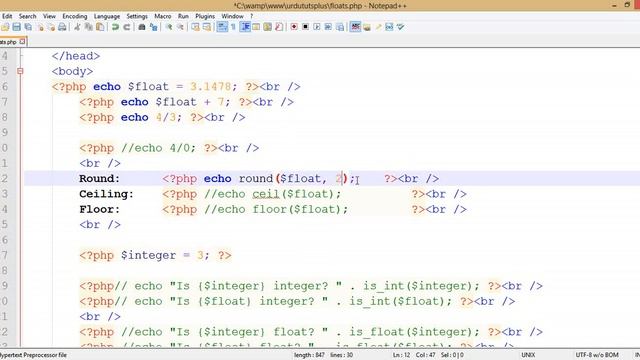
Task: Open the Search menu
Action: coord(27,16)
